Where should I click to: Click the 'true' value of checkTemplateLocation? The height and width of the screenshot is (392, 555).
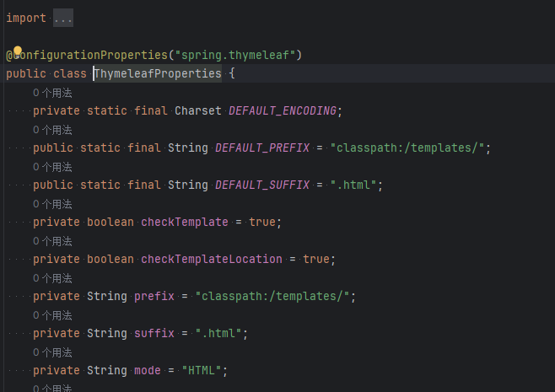click(x=316, y=260)
